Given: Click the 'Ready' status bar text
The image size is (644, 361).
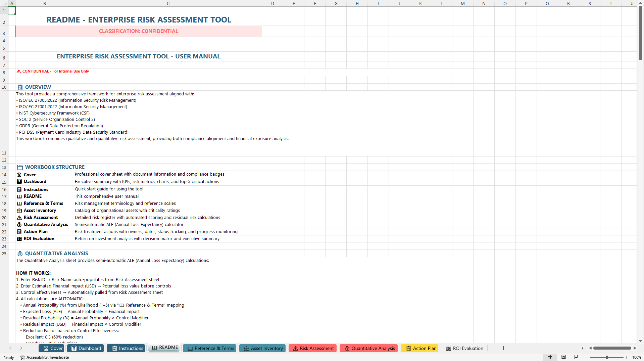Looking at the screenshot, I should [x=9, y=358].
